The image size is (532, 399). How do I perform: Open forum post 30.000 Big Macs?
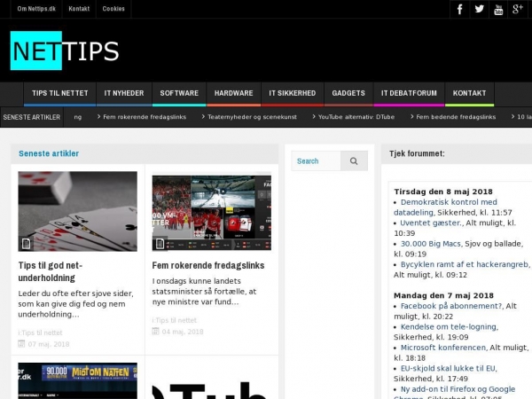pos(431,244)
